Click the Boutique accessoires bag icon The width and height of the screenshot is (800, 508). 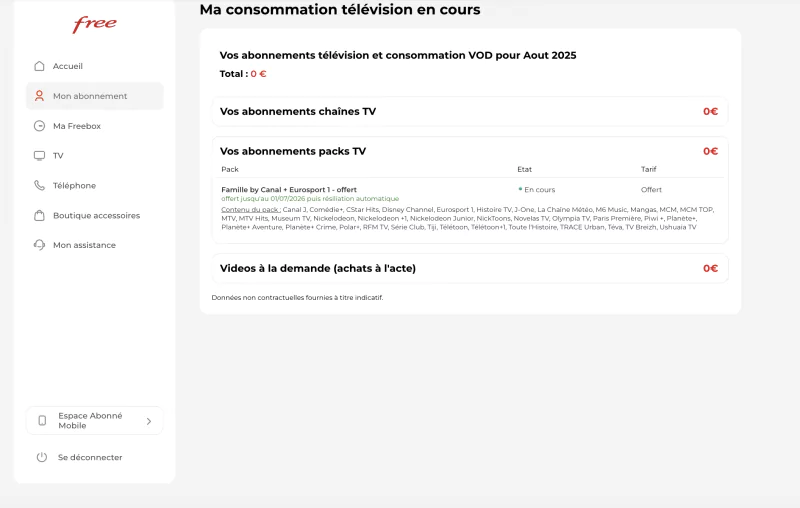click(39, 215)
